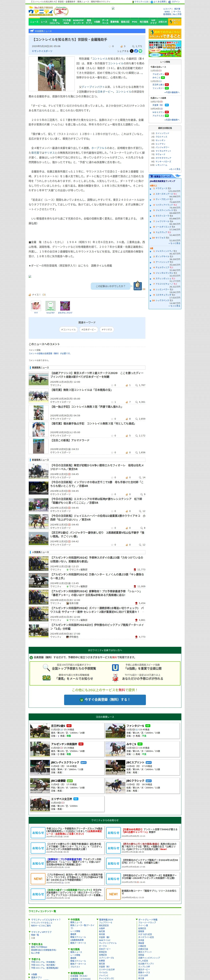Click the 今すぐ会員登録(無料)する button

click(105, 700)
